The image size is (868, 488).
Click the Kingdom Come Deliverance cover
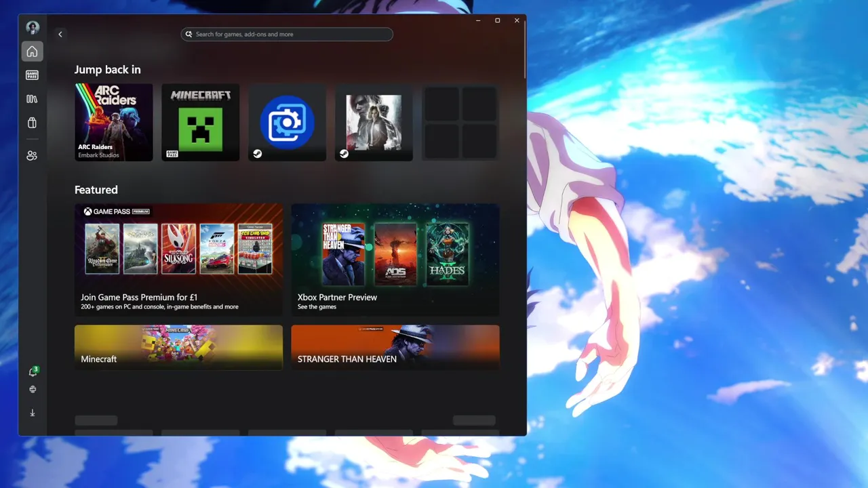click(x=102, y=249)
